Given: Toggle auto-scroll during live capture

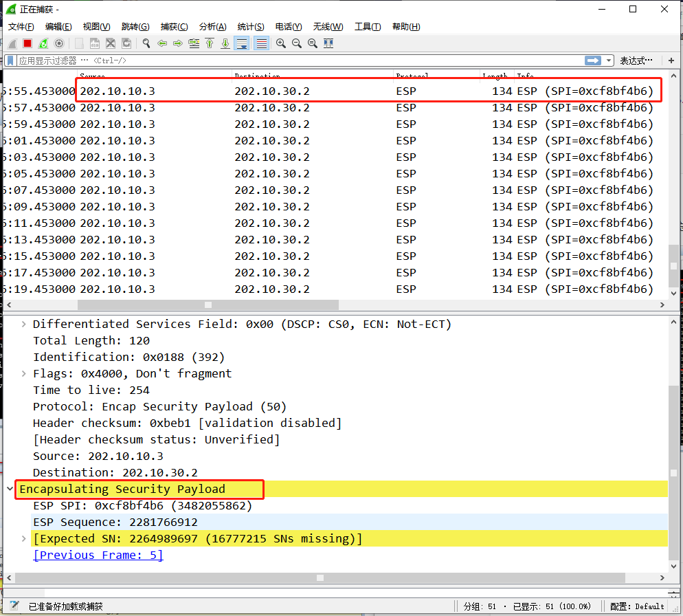Looking at the screenshot, I should pos(241,43).
